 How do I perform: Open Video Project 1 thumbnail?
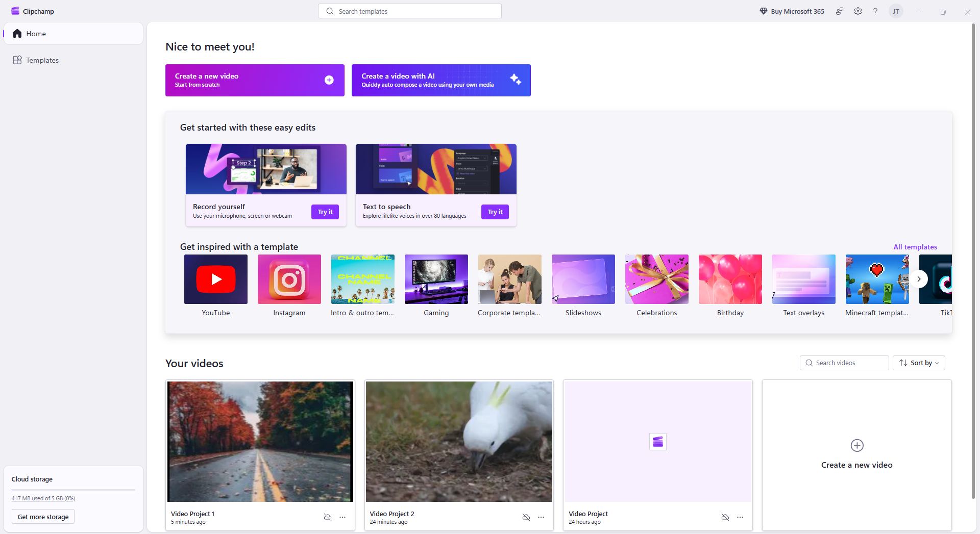click(260, 442)
